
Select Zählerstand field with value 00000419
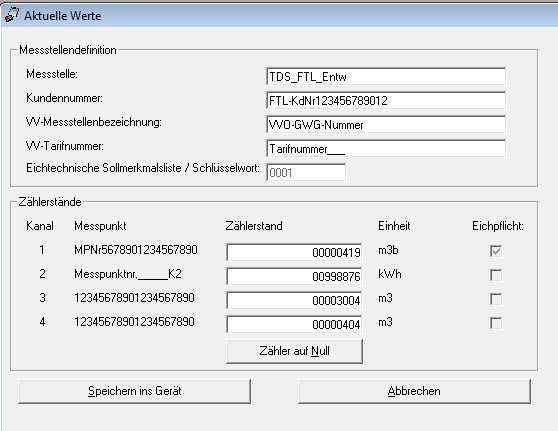[294, 252]
